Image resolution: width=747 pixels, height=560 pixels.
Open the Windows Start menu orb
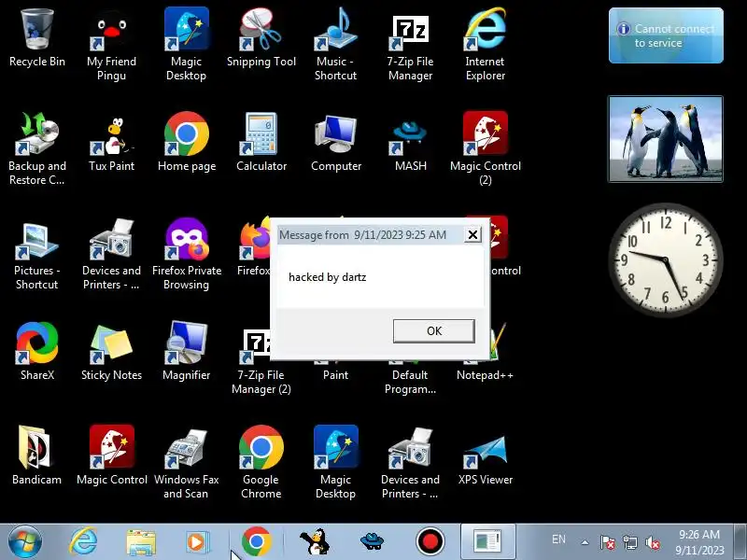click(25, 542)
